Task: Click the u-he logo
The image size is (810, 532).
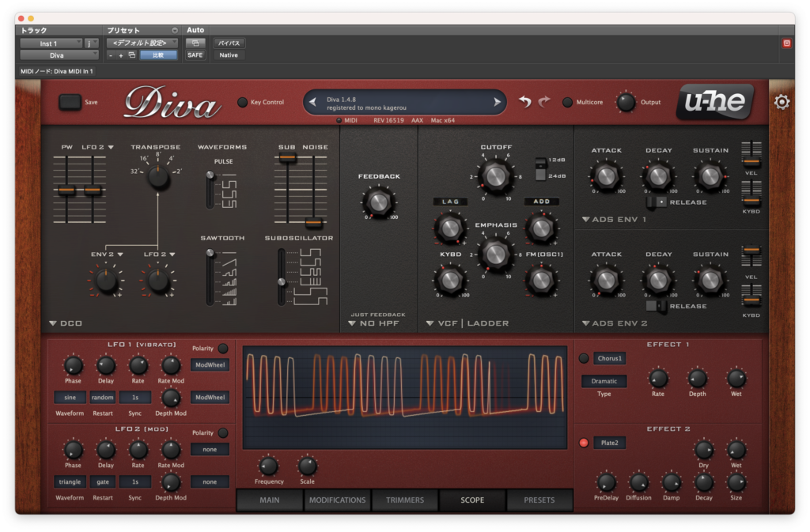Action: coord(715,102)
